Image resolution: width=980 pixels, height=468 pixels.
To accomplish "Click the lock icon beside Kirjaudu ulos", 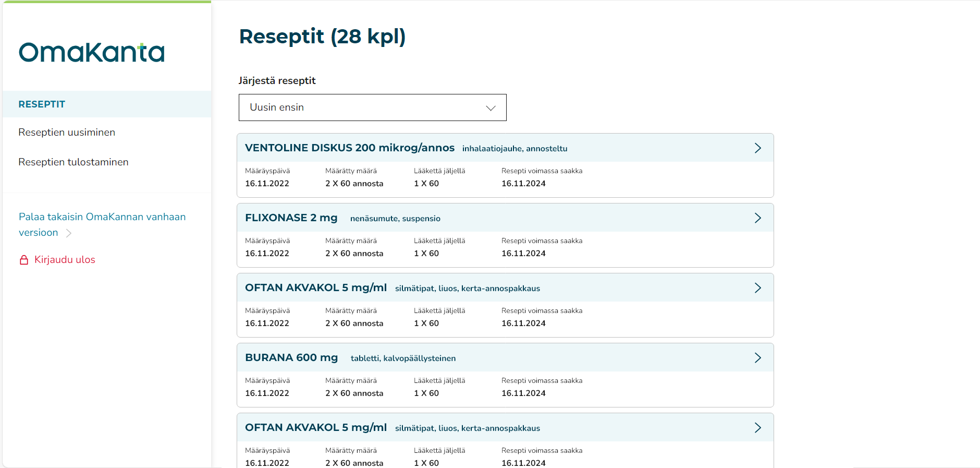I will (24, 260).
